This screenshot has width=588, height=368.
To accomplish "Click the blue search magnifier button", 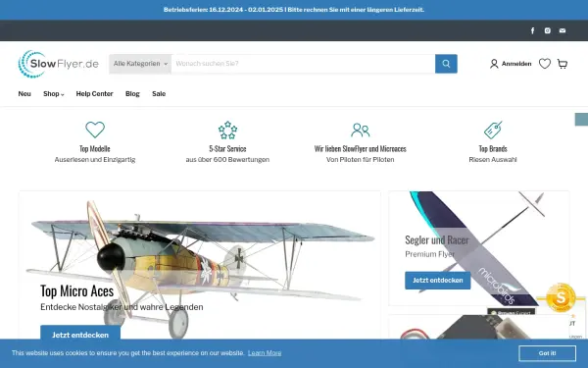I will [446, 64].
